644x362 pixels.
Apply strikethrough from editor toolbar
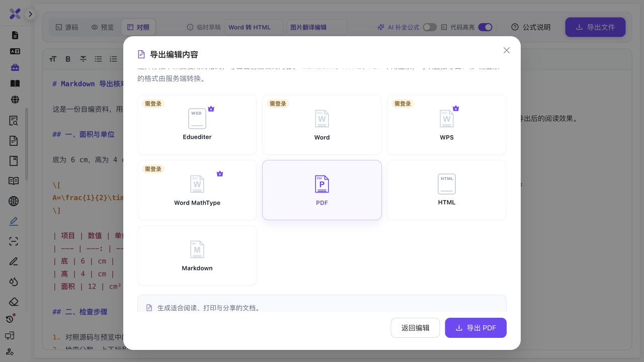pyautogui.click(x=83, y=59)
